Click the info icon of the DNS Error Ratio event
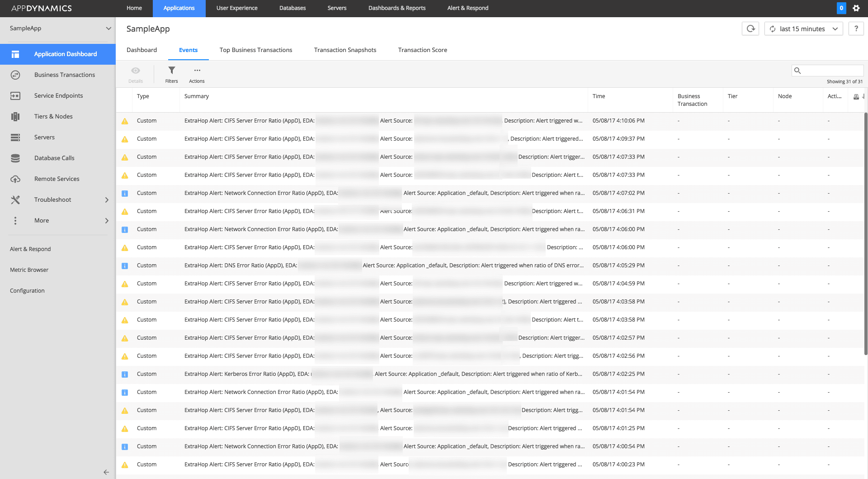This screenshot has width=868, height=479. tap(125, 266)
